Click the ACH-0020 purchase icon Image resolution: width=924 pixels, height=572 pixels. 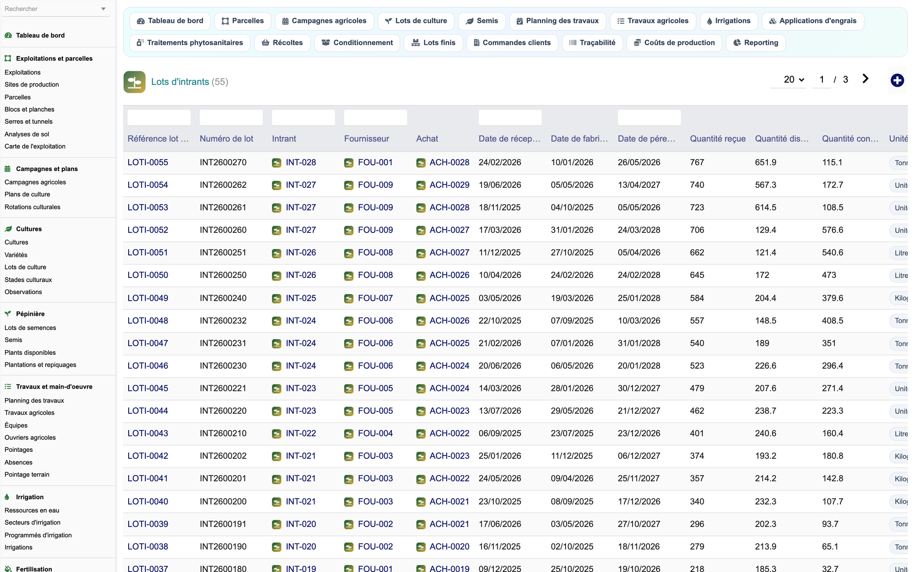click(x=421, y=547)
